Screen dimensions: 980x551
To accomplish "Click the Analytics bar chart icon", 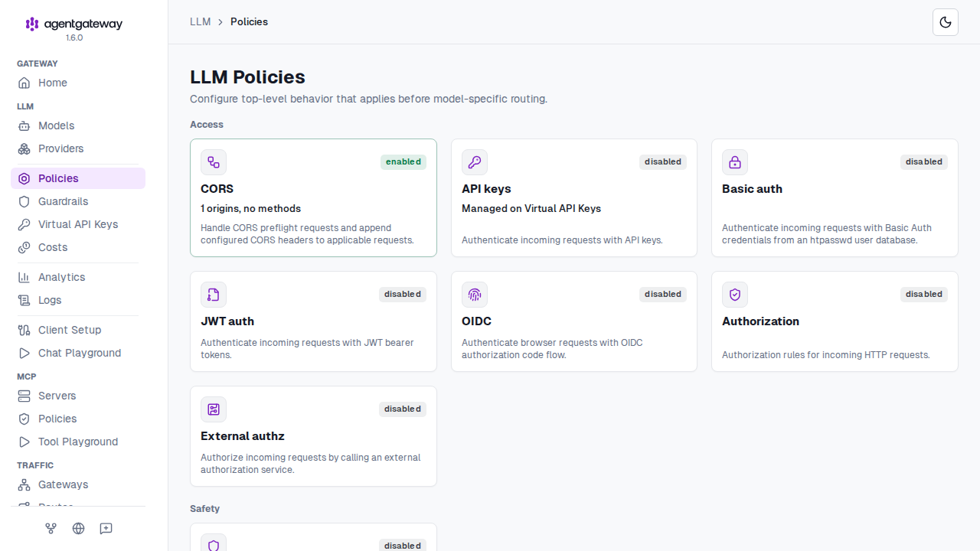I will coord(24,277).
